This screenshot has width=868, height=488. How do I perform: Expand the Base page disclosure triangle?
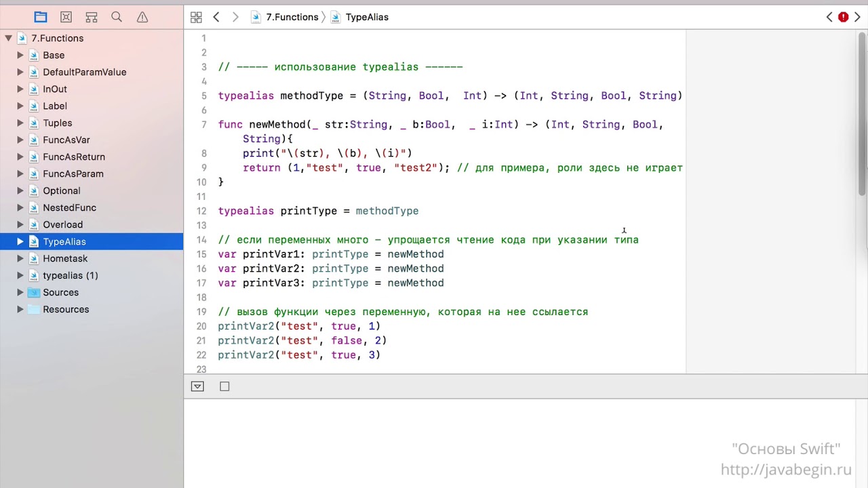(x=20, y=55)
